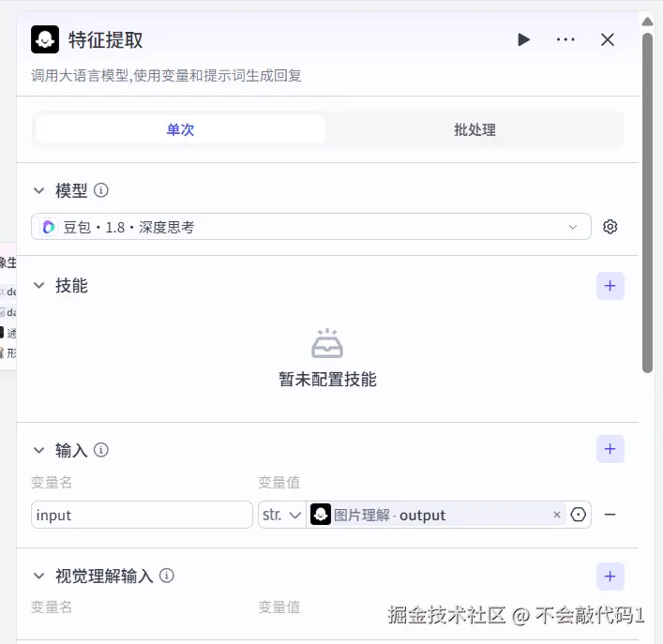
Task: Click the 暂未配置技能 placeholder text
Action: [327, 380]
